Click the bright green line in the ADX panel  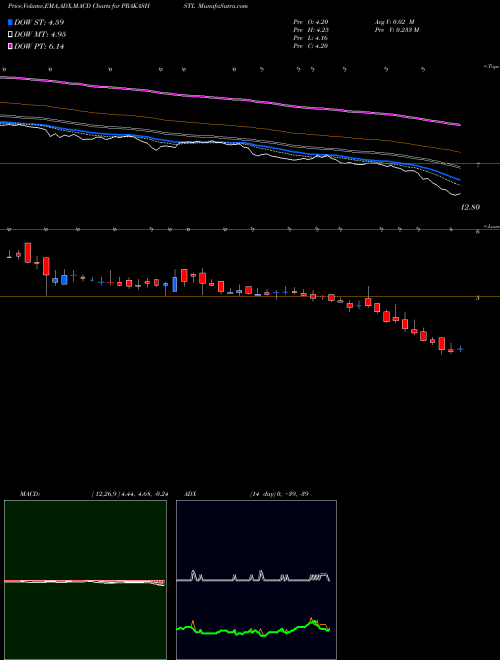click(x=253, y=631)
